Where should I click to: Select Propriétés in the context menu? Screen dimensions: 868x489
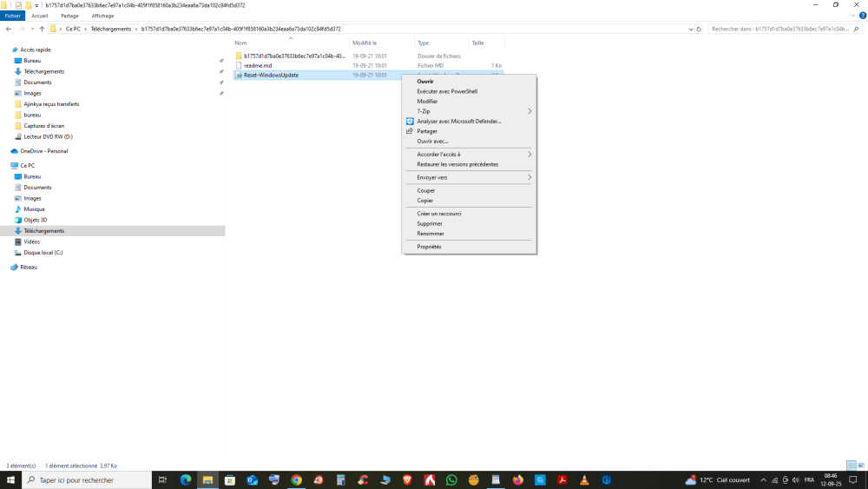coord(429,247)
